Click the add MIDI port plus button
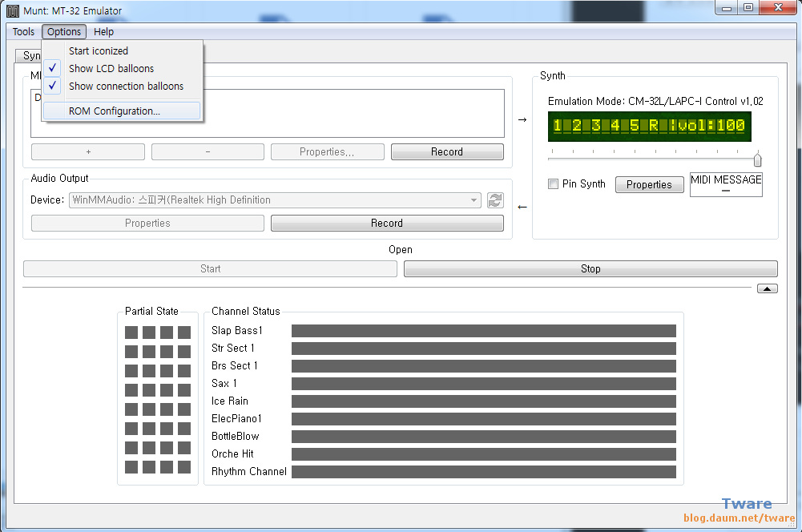The width and height of the screenshot is (802, 532). (88, 152)
